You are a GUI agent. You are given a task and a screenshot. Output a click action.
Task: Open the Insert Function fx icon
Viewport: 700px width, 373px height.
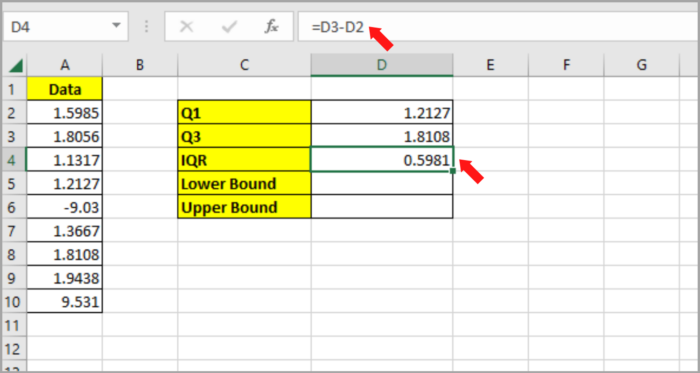(x=271, y=27)
